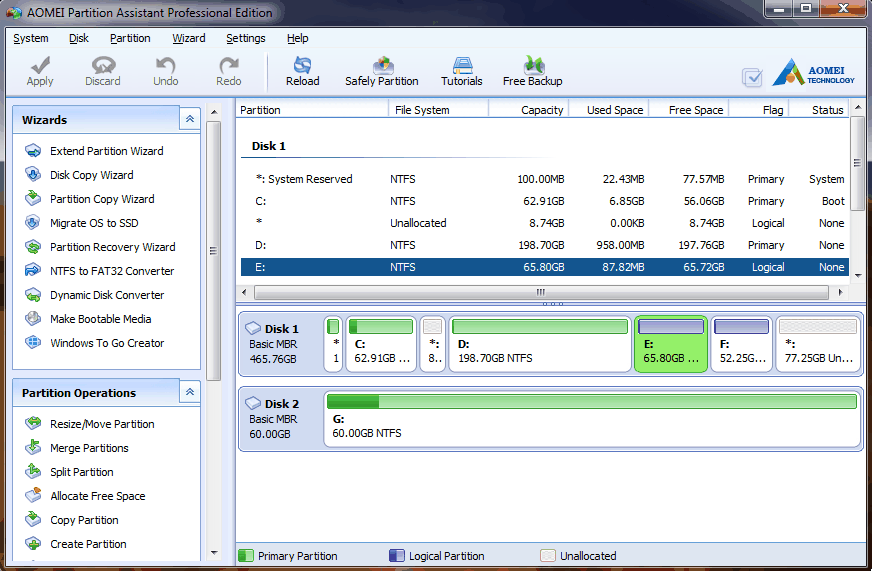Select the D: partition bar on Disk 1
872x571 pixels.
pyautogui.click(x=539, y=343)
